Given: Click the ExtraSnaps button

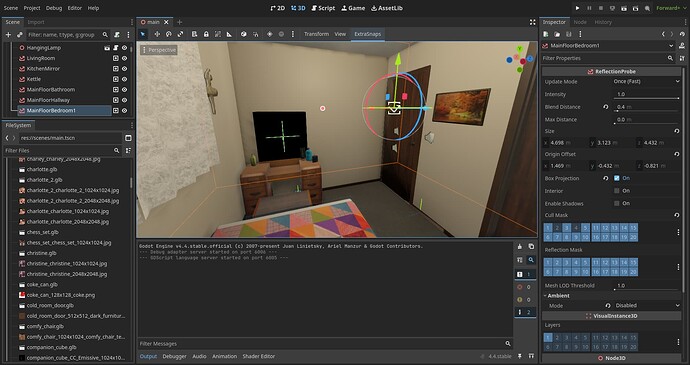Looking at the screenshot, I should pos(367,34).
